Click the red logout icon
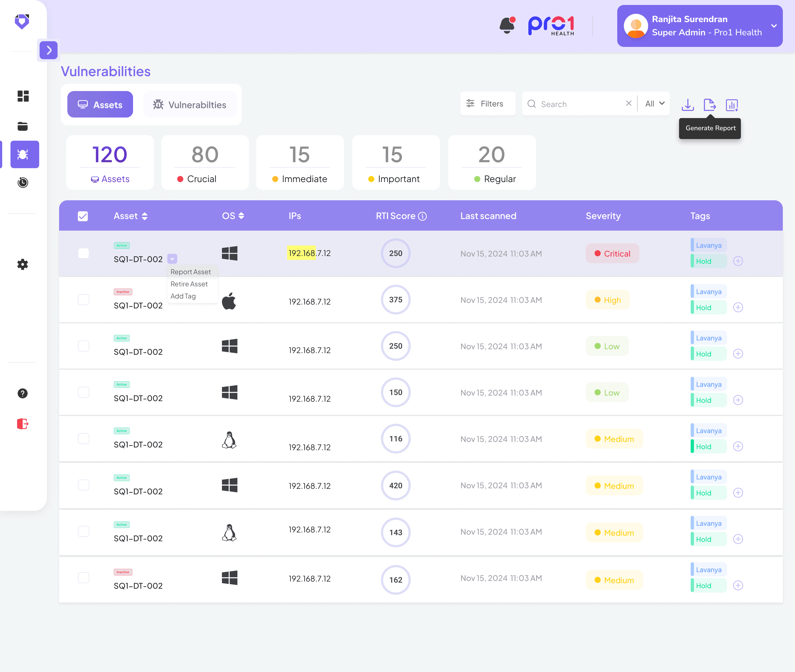This screenshot has width=795, height=672. pos(23,424)
